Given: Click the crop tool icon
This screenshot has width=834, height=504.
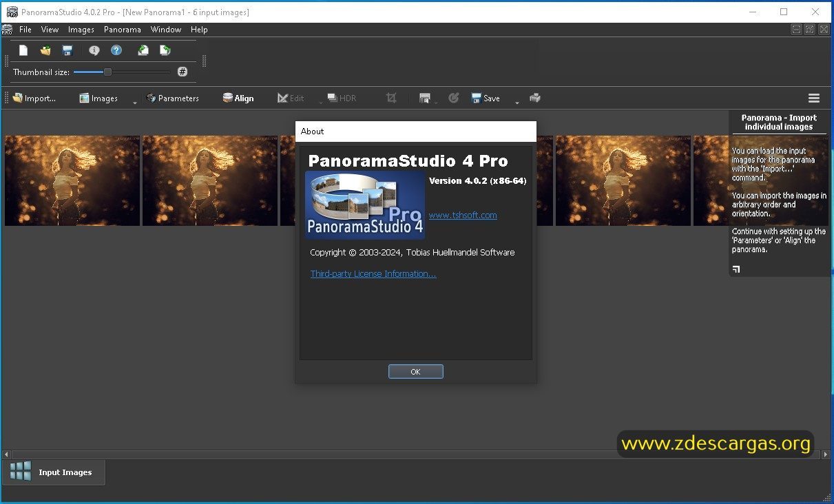Looking at the screenshot, I should coord(391,98).
